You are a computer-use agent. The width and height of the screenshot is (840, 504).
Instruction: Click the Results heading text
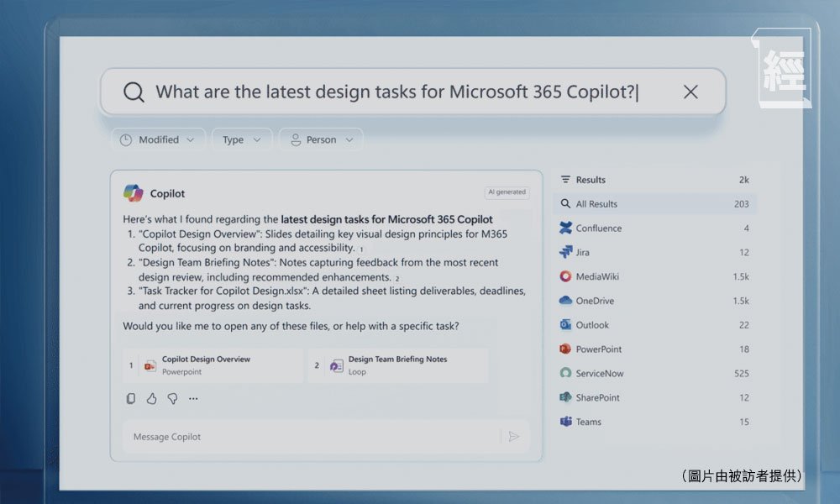591,180
